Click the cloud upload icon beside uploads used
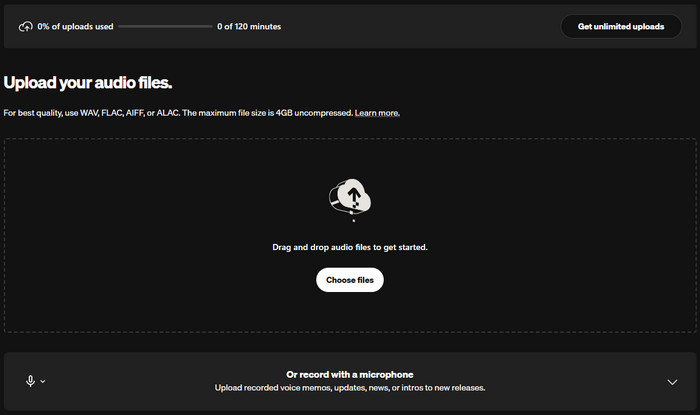 25,27
